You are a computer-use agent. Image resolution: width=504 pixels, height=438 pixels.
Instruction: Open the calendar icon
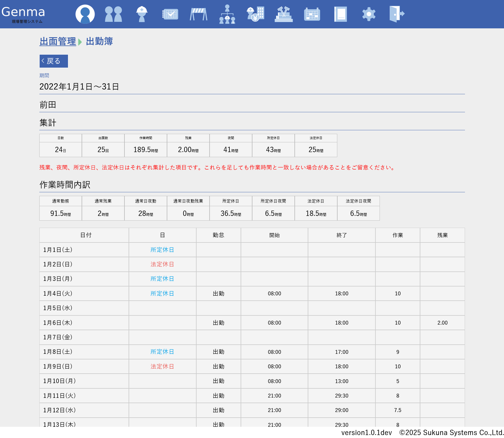pos(312,14)
